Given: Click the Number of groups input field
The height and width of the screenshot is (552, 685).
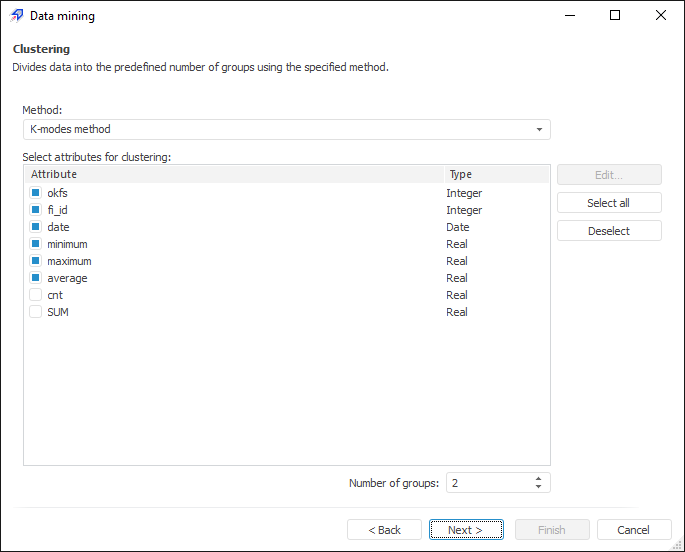Looking at the screenshot, I should [x=487, y=483].
